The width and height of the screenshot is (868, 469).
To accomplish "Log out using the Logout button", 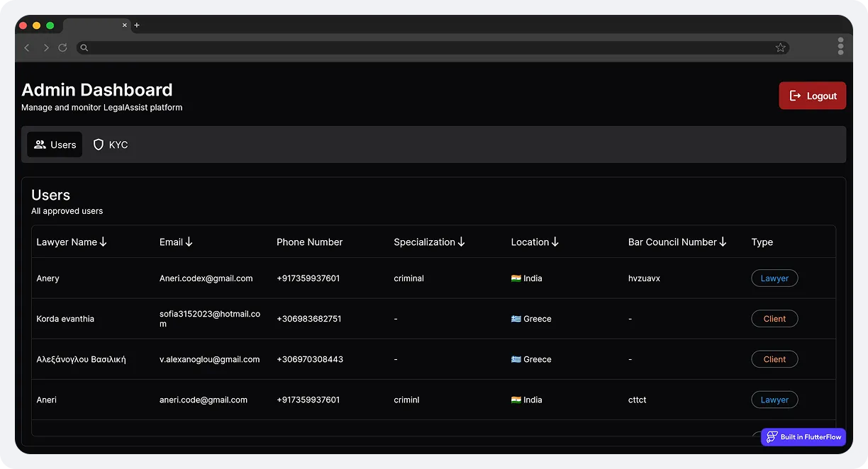I will [813, 96].
